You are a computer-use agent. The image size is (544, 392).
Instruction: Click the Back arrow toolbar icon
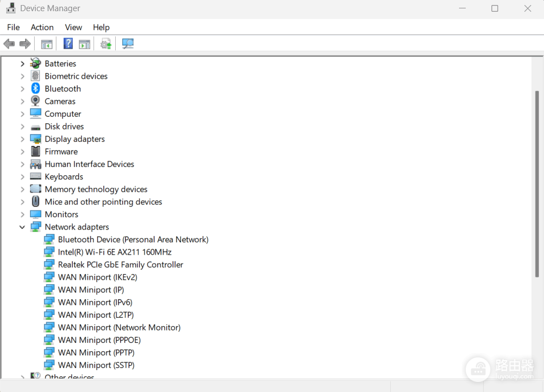point(9,44)
